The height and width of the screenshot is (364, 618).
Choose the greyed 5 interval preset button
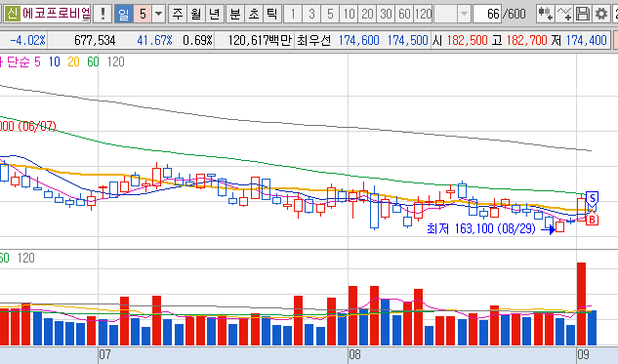(x=330, y=15)
